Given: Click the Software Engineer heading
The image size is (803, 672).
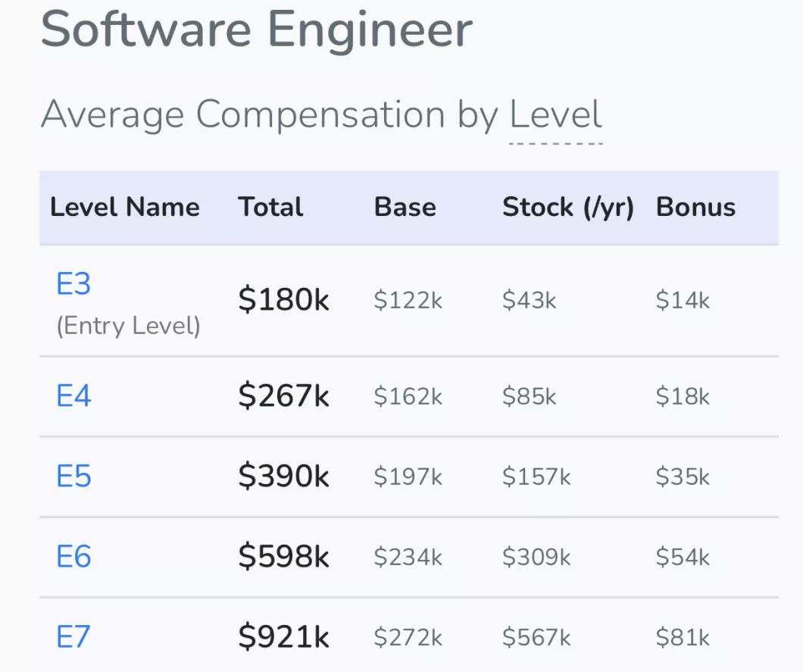Looking at the screenshot, I should [256, 29].
